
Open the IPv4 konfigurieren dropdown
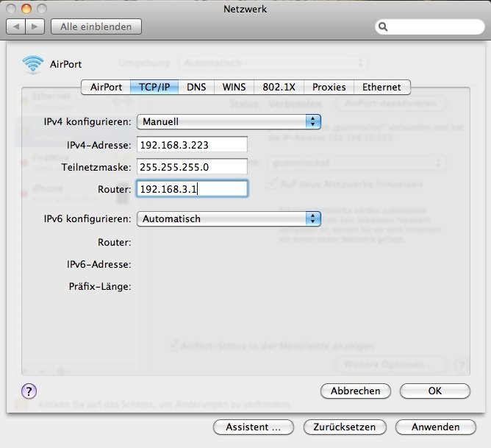click(229, 121)
